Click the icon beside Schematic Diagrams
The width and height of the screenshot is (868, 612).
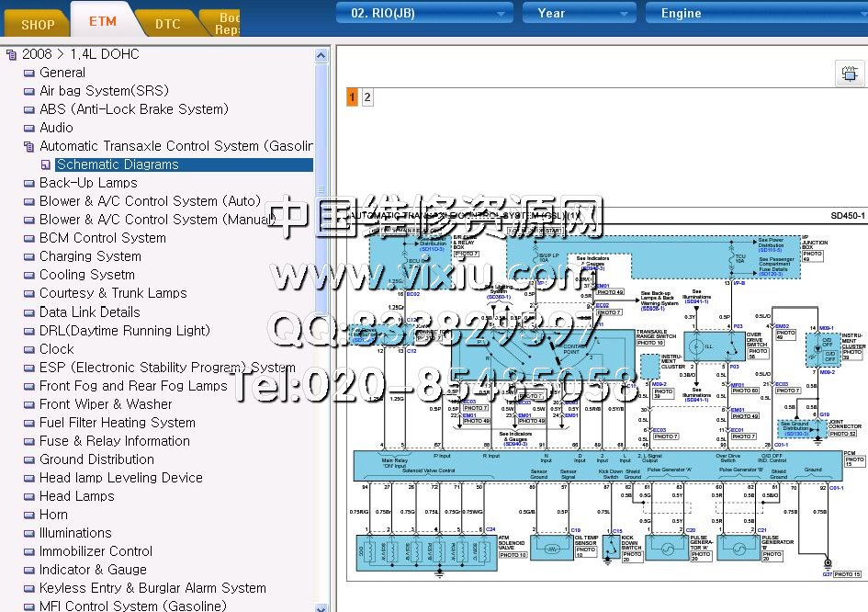point(46,165)
